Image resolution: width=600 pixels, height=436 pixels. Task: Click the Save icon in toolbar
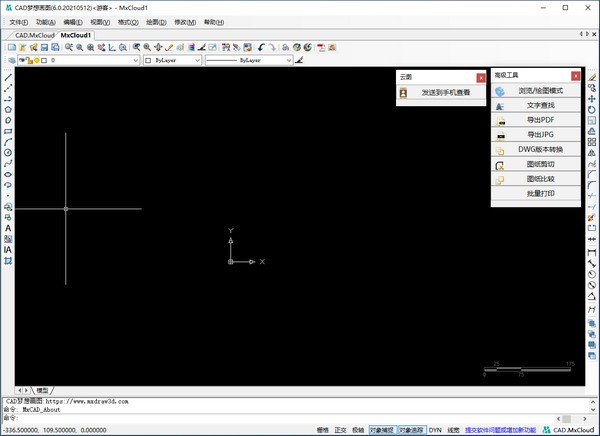(x=44, y=47)
